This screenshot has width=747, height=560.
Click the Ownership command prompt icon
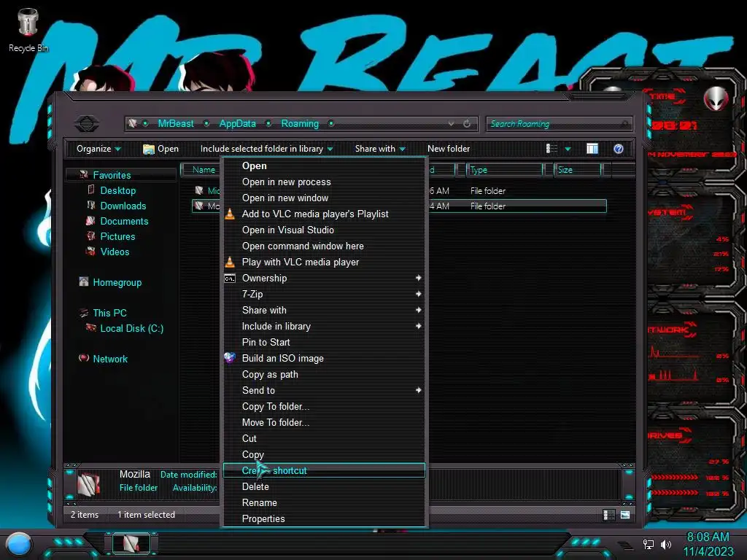[230, 279]
